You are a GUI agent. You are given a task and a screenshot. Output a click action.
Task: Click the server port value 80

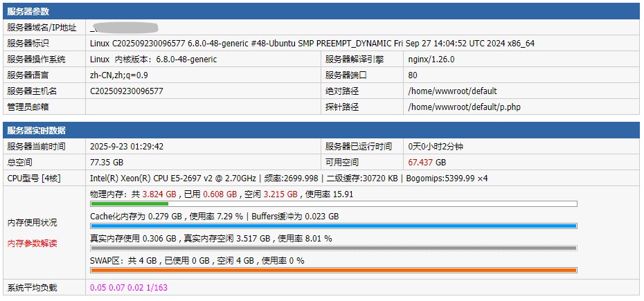tap(413, 75)
